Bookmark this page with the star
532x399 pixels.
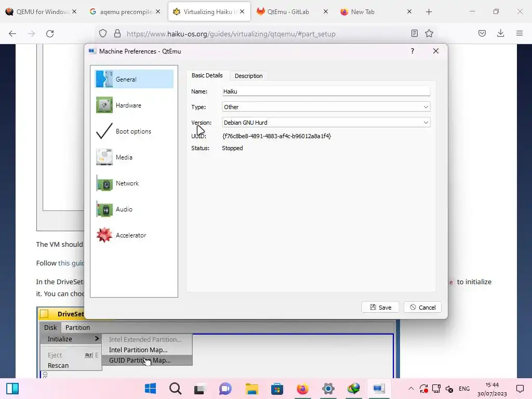(429, 33)
